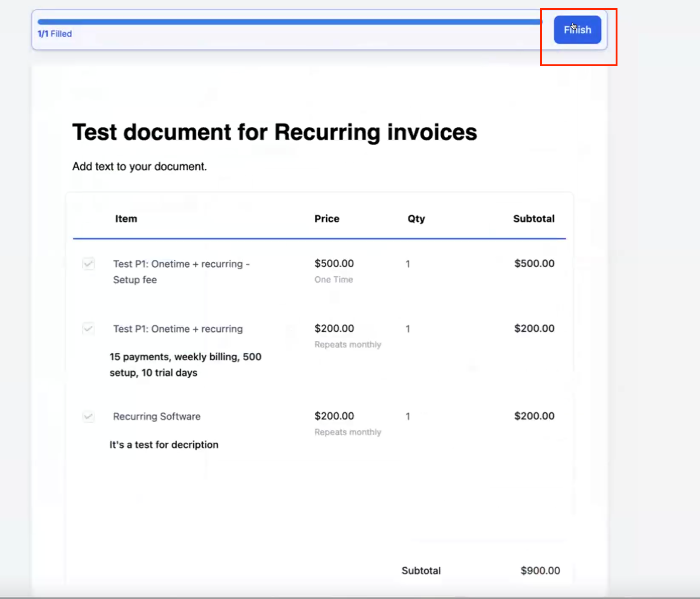Click the Recurring Software item name

tap(157, 416)
